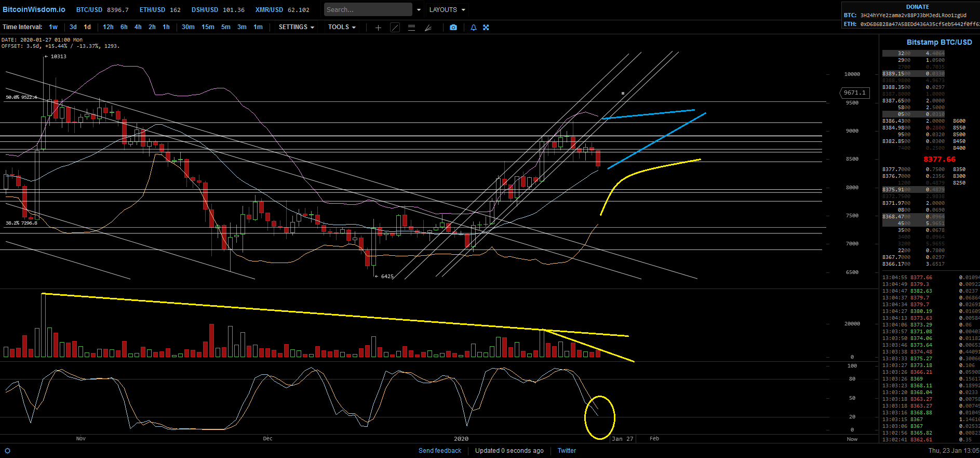Click the 8389.15 ask order row

(x=914, y=74)
